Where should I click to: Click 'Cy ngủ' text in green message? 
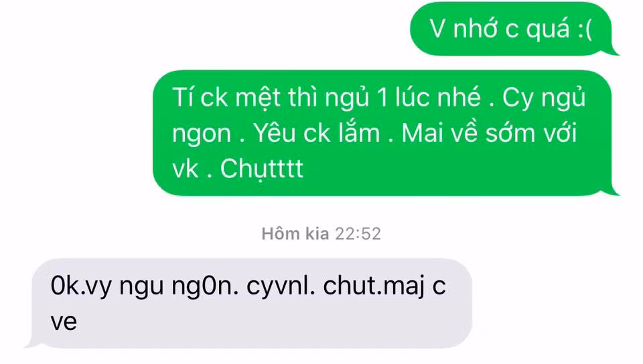(x=544, y=98)
